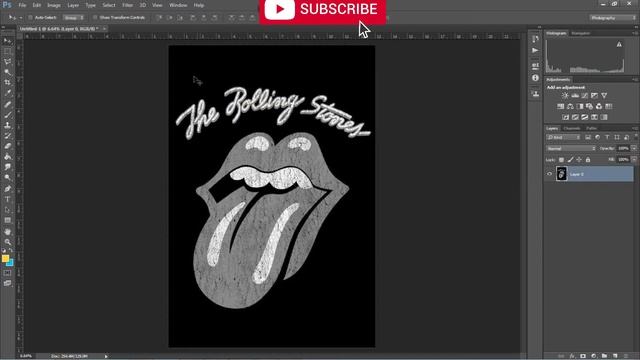Select the Hand tool
Viewport: 640px width, 360px height.
pos(7,231)
